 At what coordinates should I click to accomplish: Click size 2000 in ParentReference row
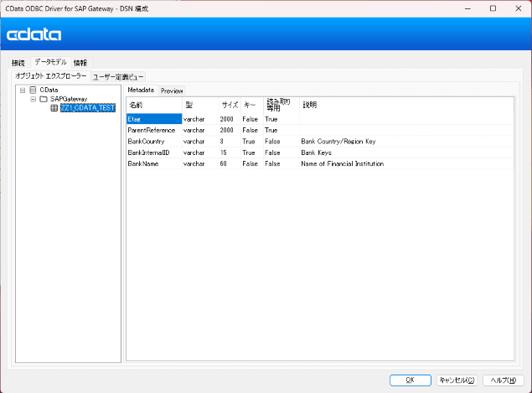click(x=227, y=131)
